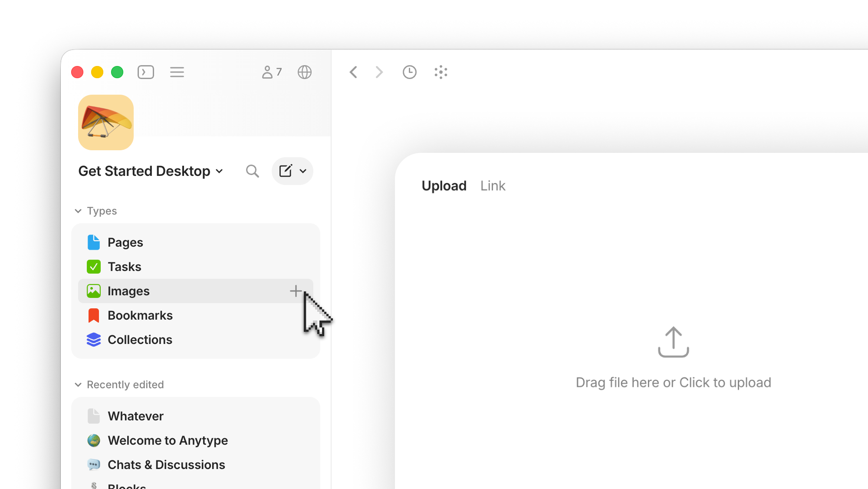Add new image with plus button
The width and height of the screenshot is (868, 489).
click(296, 291)
